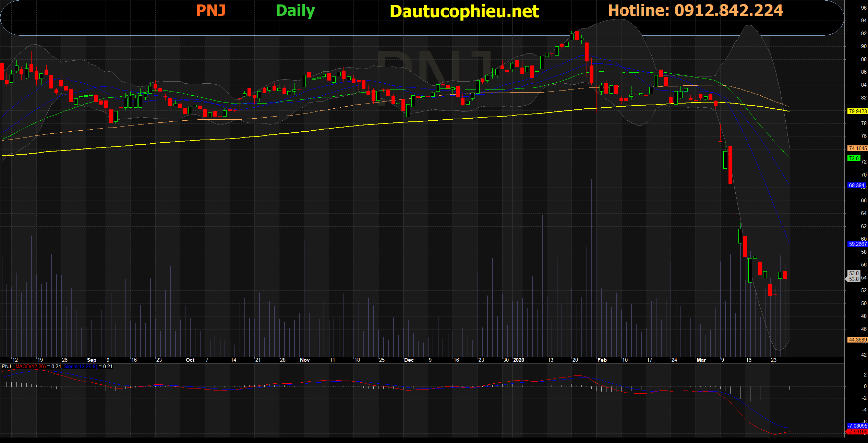Click the blue 59.2667 price tag
Image resolution: width=868 pixels, height=443 pixels.
[857, 244]
